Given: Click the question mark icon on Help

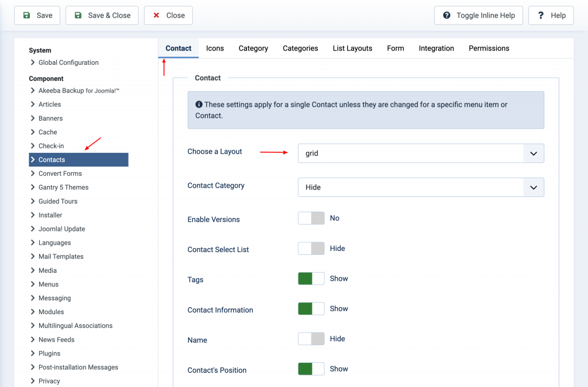Looking at the screenshot, I should tap(541, 16).
